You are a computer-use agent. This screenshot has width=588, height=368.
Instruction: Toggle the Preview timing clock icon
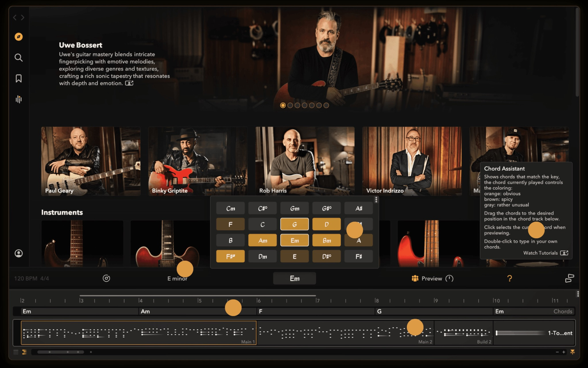point(449,278)
